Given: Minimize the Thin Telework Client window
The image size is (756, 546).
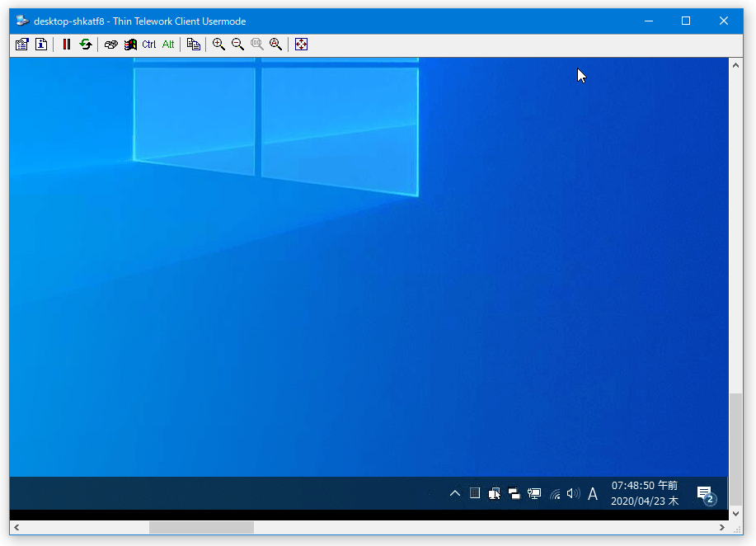Looking at the screenshot, I should pyautogui.click(x=649, y=21).
